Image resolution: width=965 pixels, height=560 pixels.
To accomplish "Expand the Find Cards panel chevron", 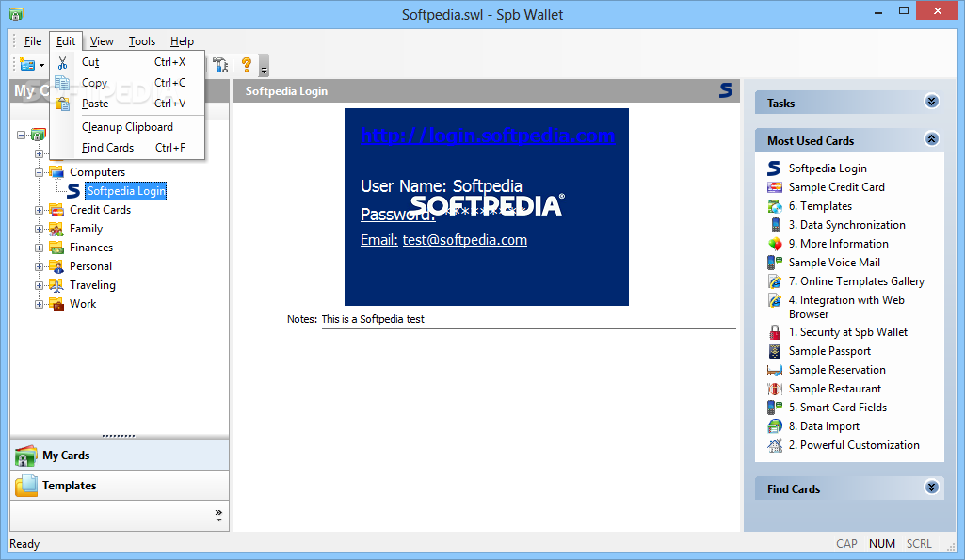I will point(931,488).
